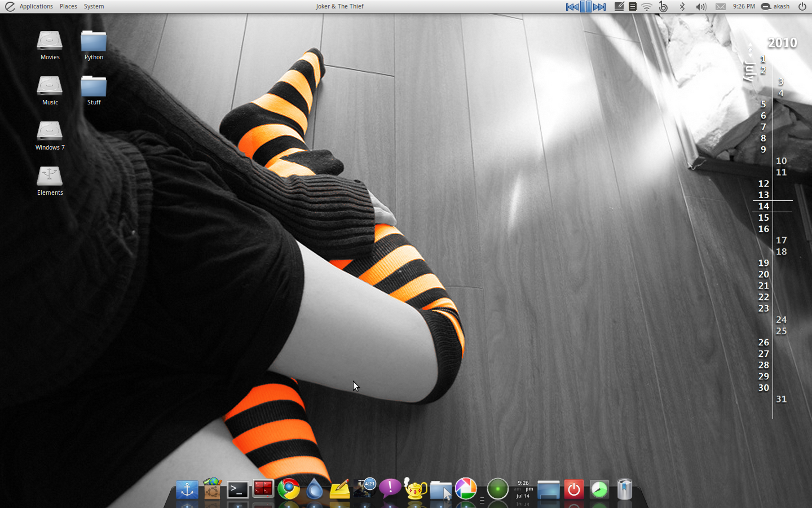Select the Elements USB drive icon
The height and width of the screenshot is (508, 812).
tap(50, 181)
